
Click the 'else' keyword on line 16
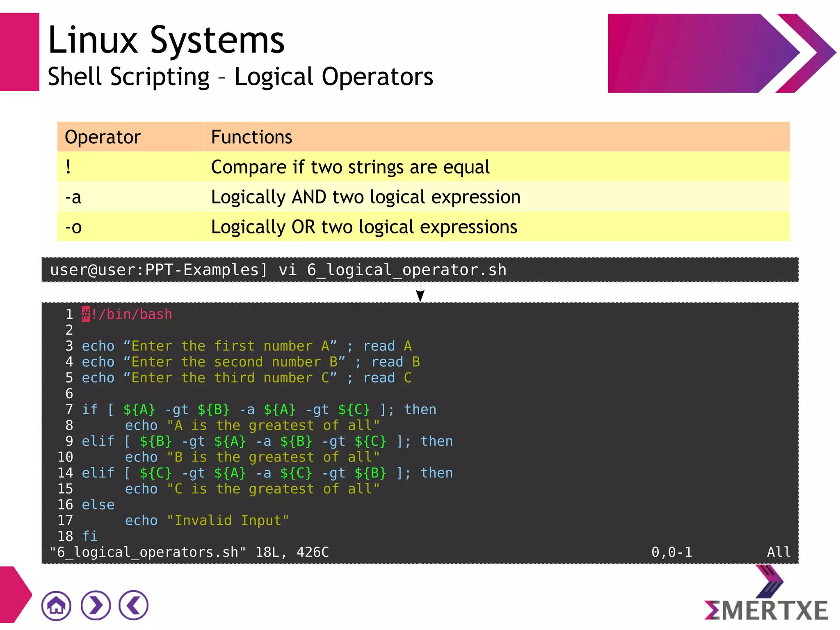[x=98, y=504]
